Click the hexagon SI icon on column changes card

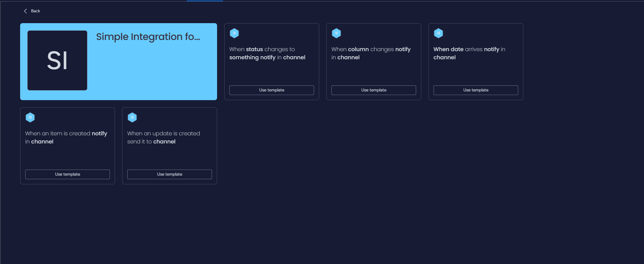point(336,33)
